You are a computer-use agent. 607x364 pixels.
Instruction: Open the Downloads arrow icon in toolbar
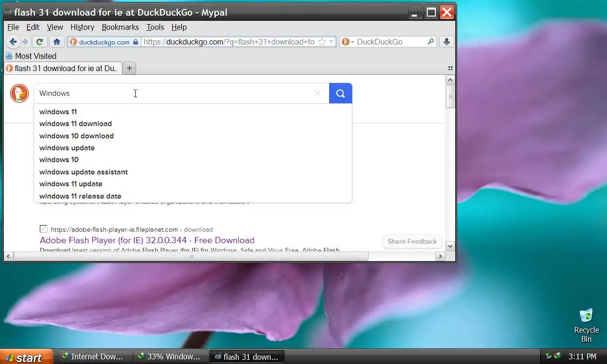(x=446, y=42)
